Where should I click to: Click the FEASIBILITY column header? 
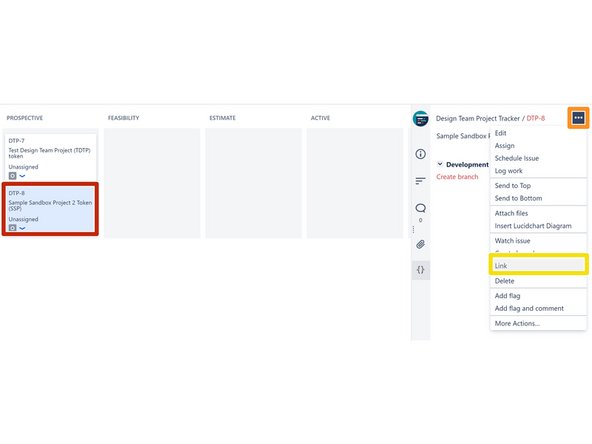pos(123,118)
